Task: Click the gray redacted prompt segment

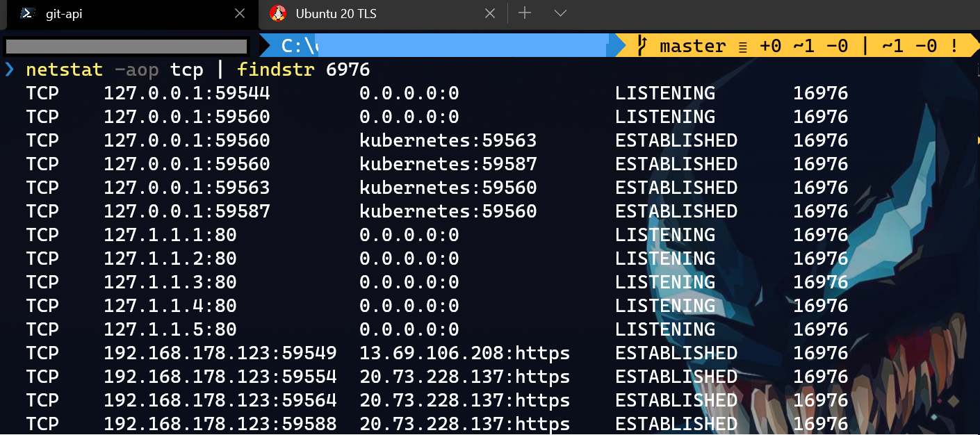Action: point(126,47)
